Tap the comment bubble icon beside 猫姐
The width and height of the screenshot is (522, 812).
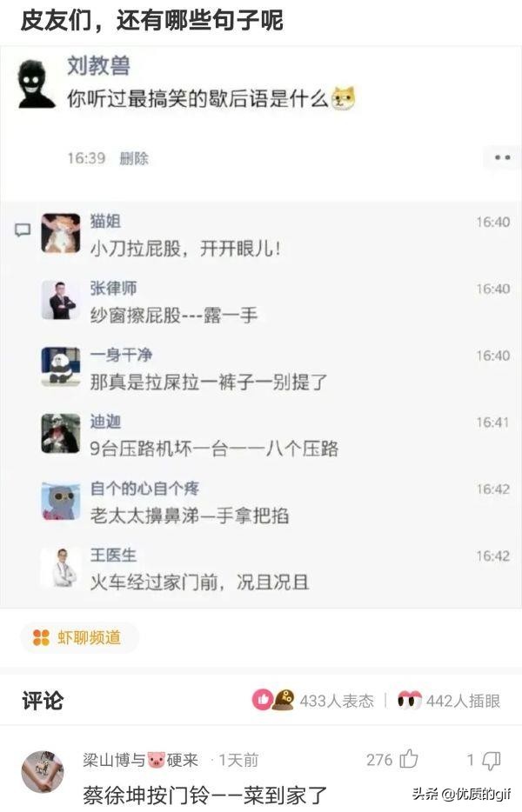[22, 230]
